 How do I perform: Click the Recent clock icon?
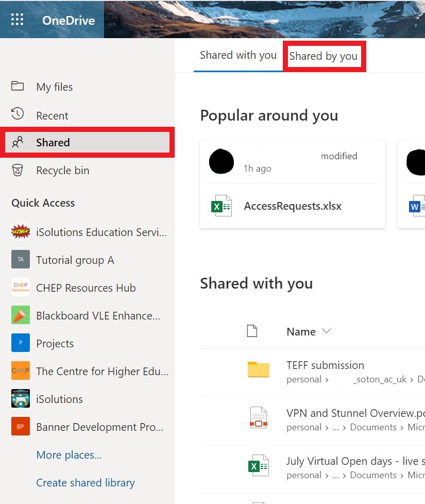click(x=18, y=115)
